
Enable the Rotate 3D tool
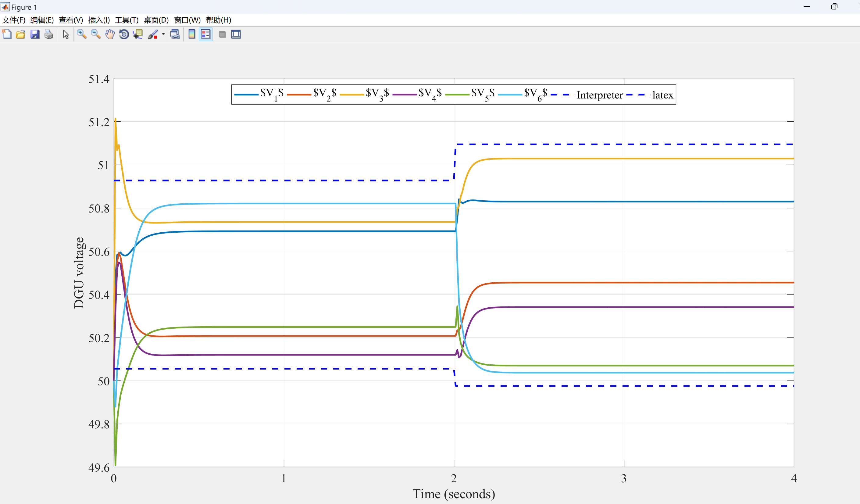[123, 34]
